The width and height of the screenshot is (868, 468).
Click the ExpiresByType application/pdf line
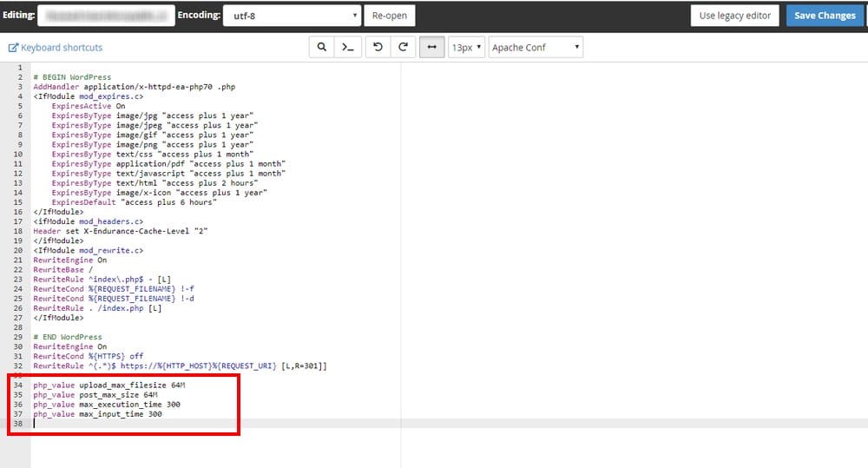coord(169,163)
